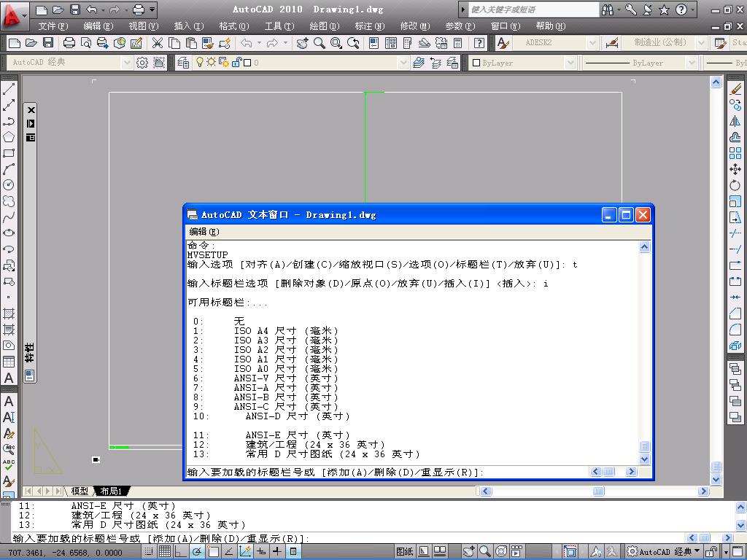Toggle Grid display in status bar

coord(165,551)
